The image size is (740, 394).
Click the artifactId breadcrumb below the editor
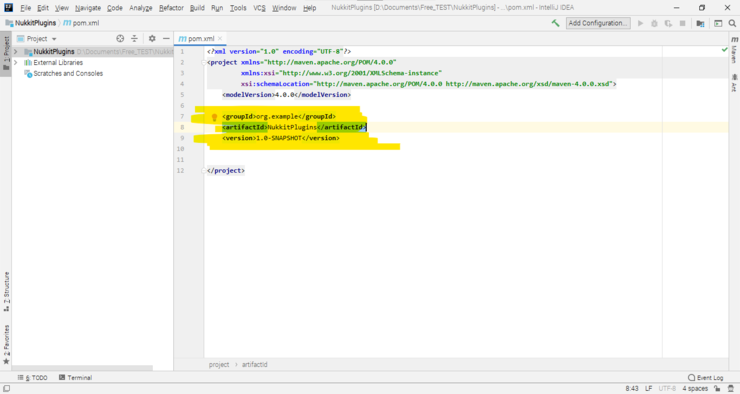255,365
